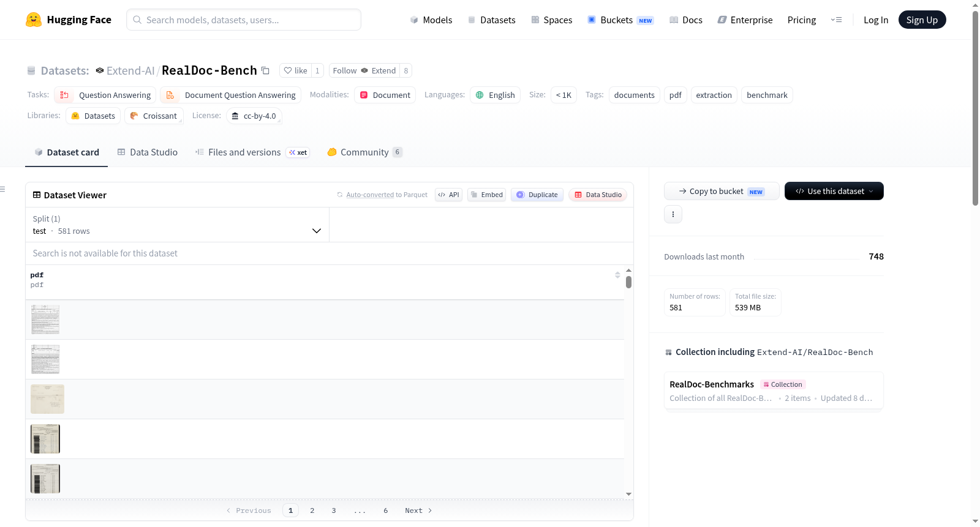Open the second pdf document thumbnail
This screenshot has width=980, height=527.
[x=45, y=359]
